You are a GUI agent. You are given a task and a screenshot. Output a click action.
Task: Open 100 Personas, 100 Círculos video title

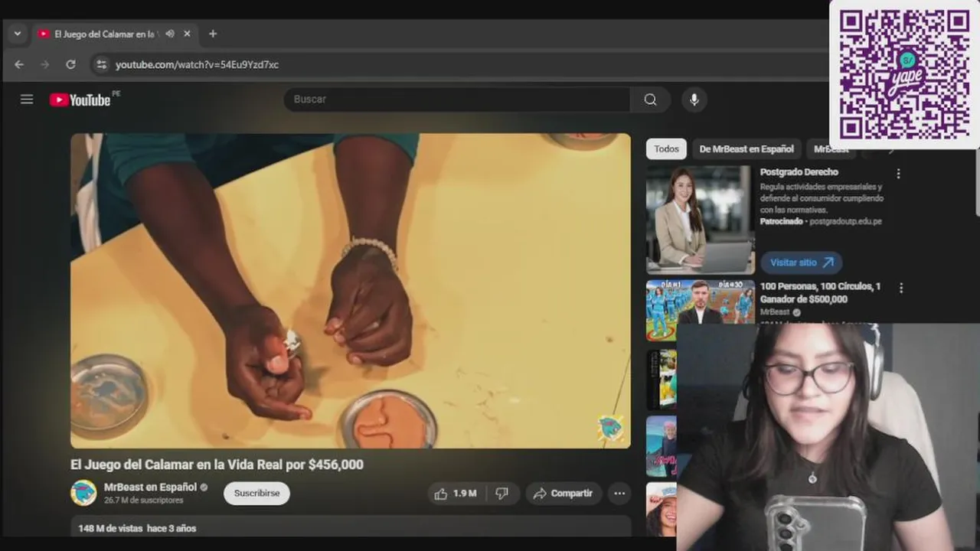coord(820,292)
